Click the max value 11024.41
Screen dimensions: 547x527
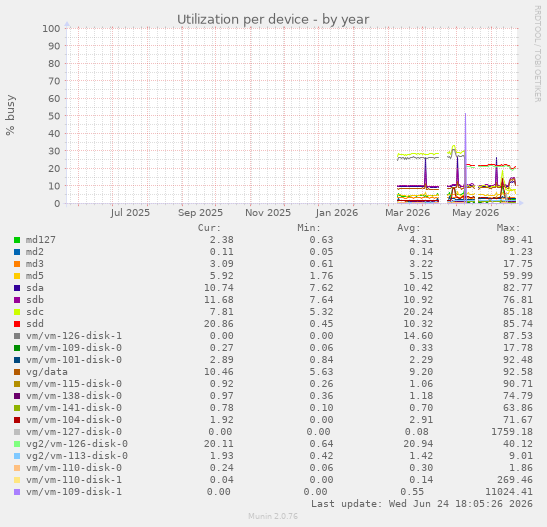click(x=509, y=492)
